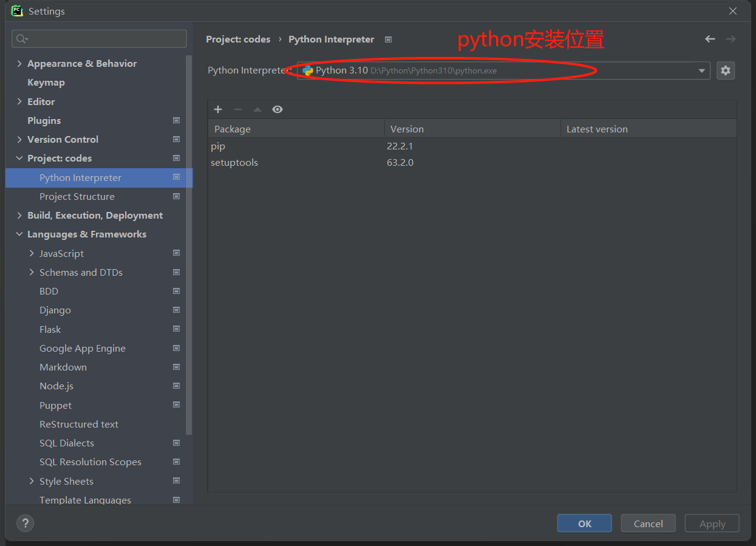This screenshot has height=546, width=756.
Task: Open Google App Engine settings
Action: 83,348
